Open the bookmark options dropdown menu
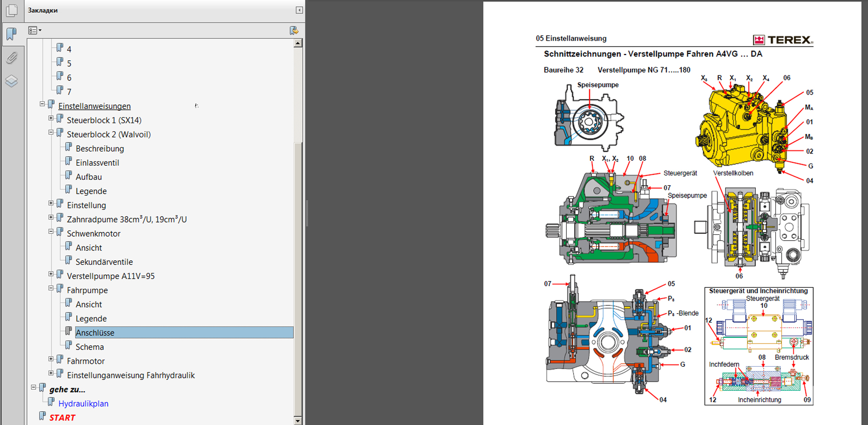The height and width of the screenshot is (425, 868). pyautogui.click(x=35, y=30)
